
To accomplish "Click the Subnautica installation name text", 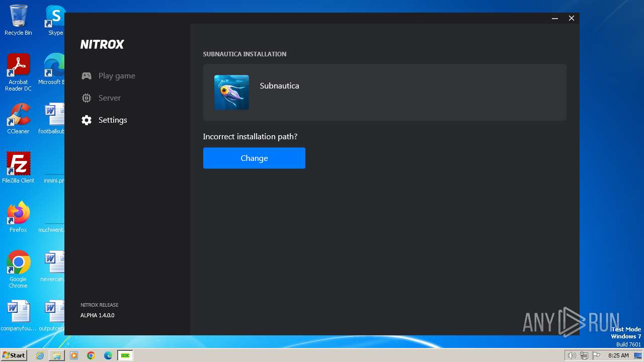I will pyautogui.click(x=279, y=86).
